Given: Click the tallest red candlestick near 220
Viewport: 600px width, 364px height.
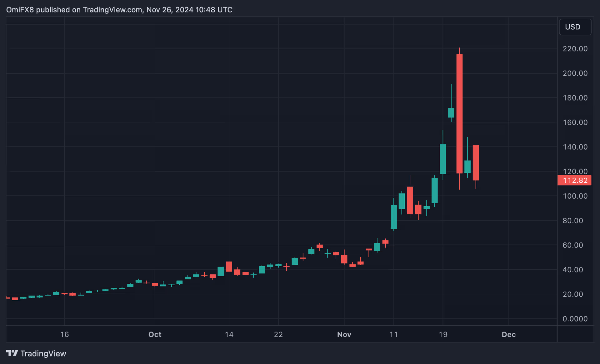Looking at the screenshot, I should (x=459, y=114).
